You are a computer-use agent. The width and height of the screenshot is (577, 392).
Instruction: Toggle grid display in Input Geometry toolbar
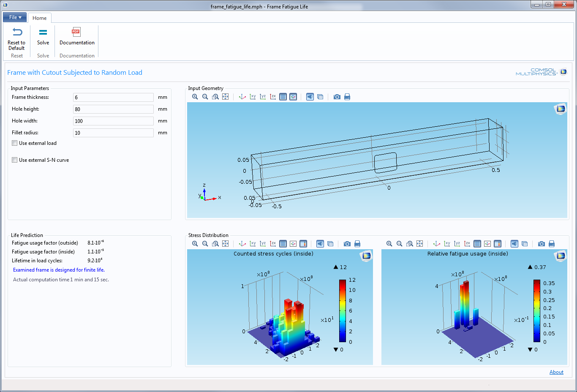(283, 97)
